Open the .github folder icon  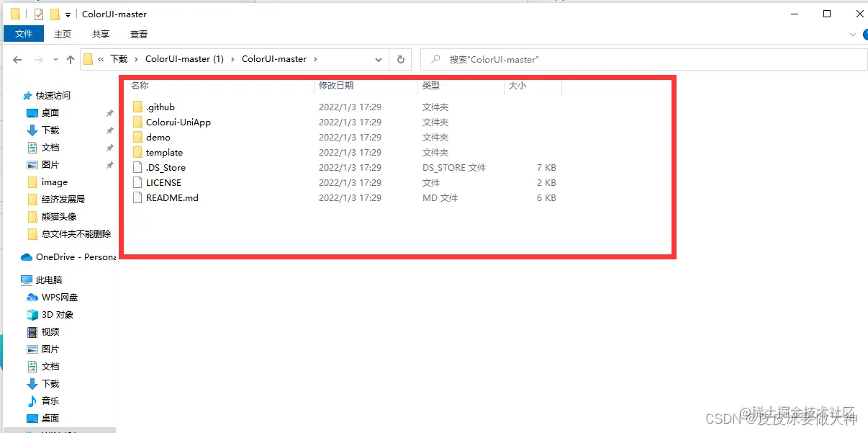(138, 107)
